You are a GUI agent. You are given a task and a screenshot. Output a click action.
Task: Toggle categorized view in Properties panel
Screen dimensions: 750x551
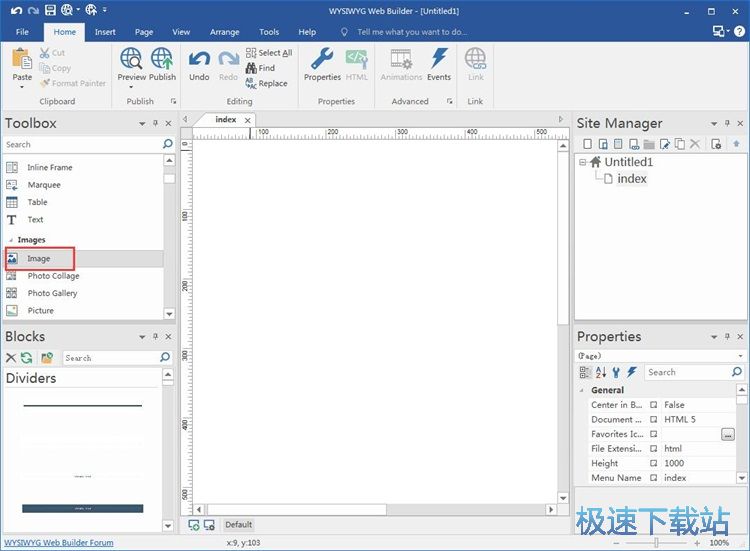tap(585, 372)
